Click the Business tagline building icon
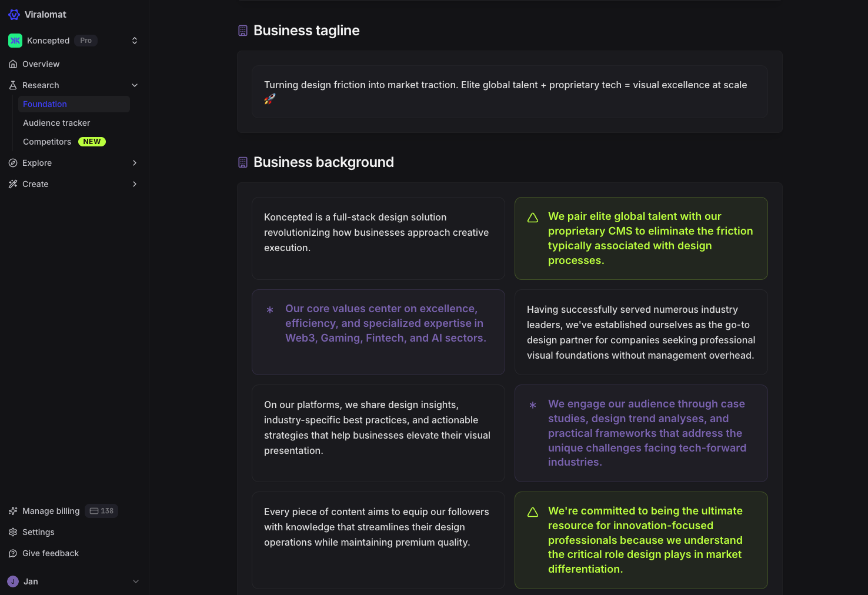868x595 pixels. coord(243,31)
